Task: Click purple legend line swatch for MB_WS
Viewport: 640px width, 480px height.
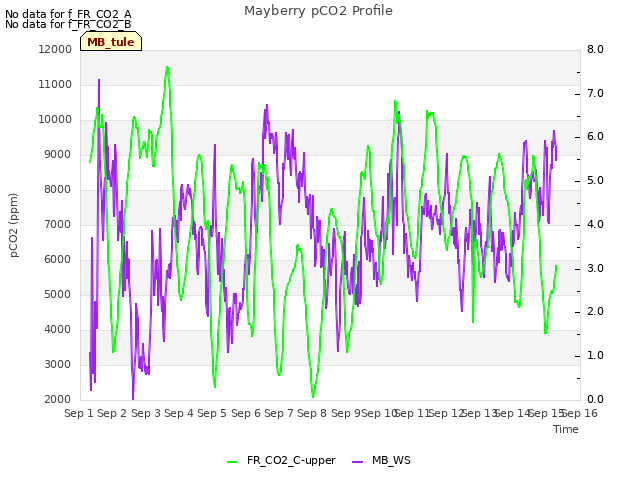Action: pyautogui.click(x=357, y=462)
